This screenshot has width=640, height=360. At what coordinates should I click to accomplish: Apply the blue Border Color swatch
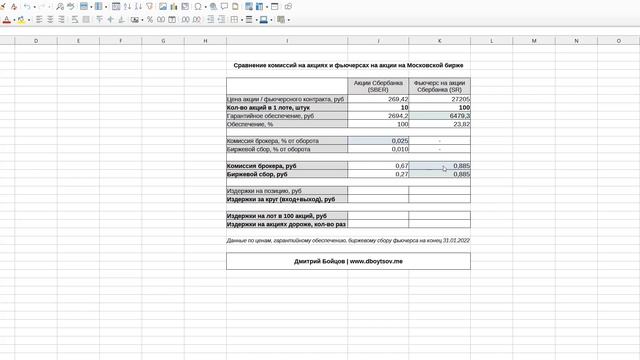pyautogui.click(x=264, y=20)
